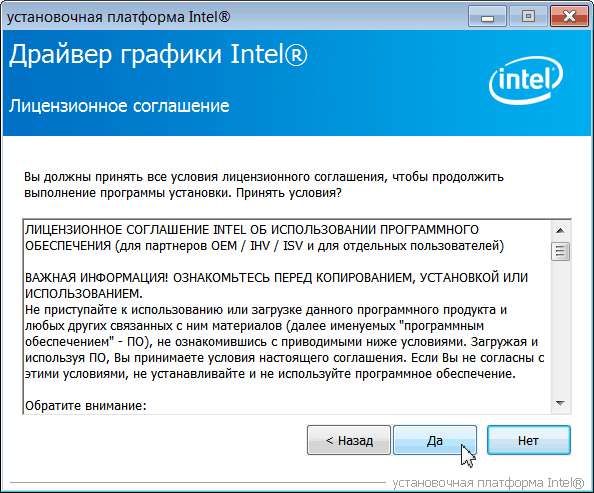The image size is (594, 493).
Task: Click the Обратите внимание: line in the license
Action: pos(86,405)
